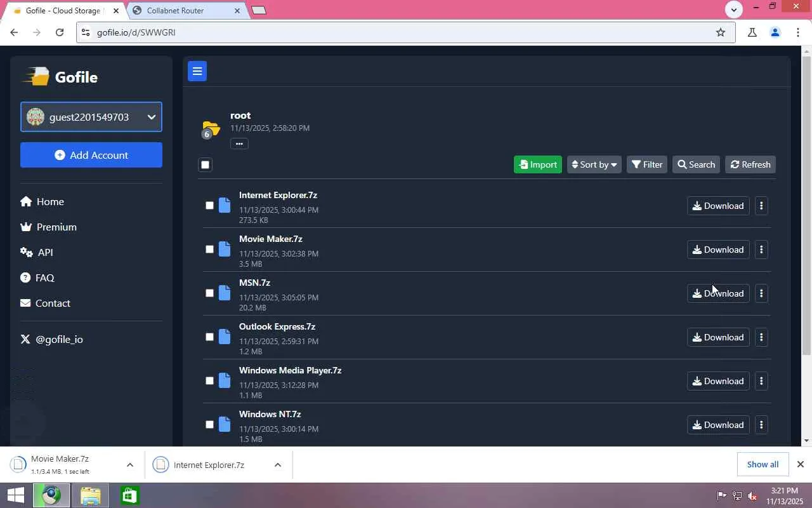Open File Explorer from the taskbar
The image size is (812, 508).
click(x=90, y=495)
